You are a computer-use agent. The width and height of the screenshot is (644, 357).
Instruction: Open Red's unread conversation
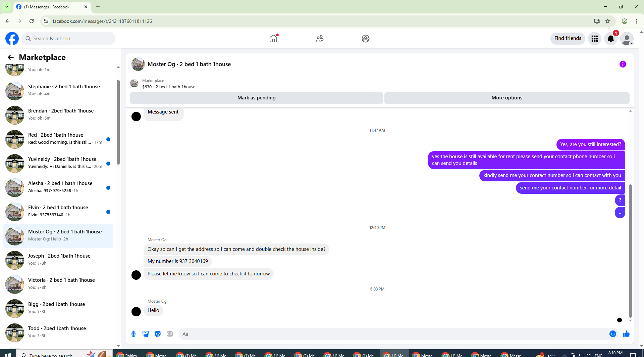[x=58, y=139]
